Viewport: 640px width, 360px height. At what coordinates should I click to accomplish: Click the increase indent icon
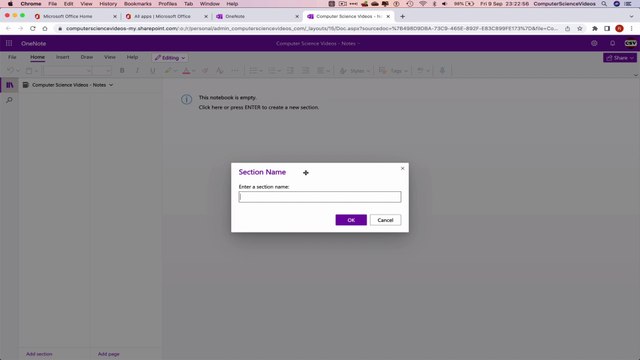[305, 71]
